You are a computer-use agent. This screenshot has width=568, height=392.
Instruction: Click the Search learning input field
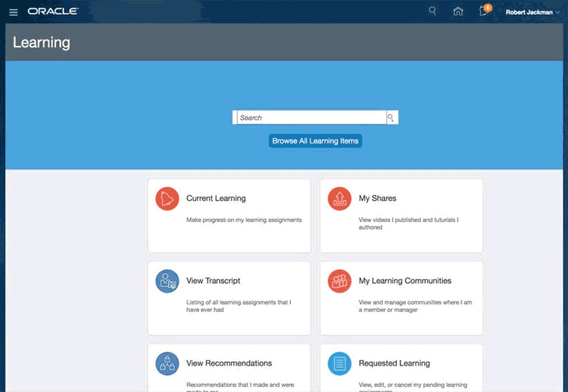coord(311,117)
